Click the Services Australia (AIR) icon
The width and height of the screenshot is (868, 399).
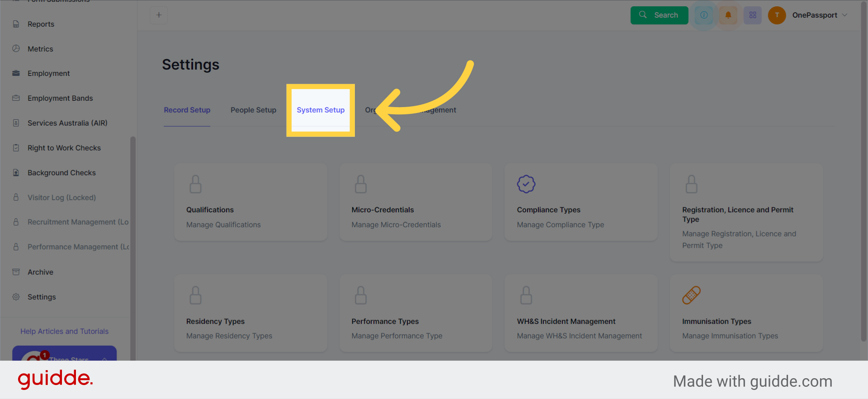click(x=16, y=123)
